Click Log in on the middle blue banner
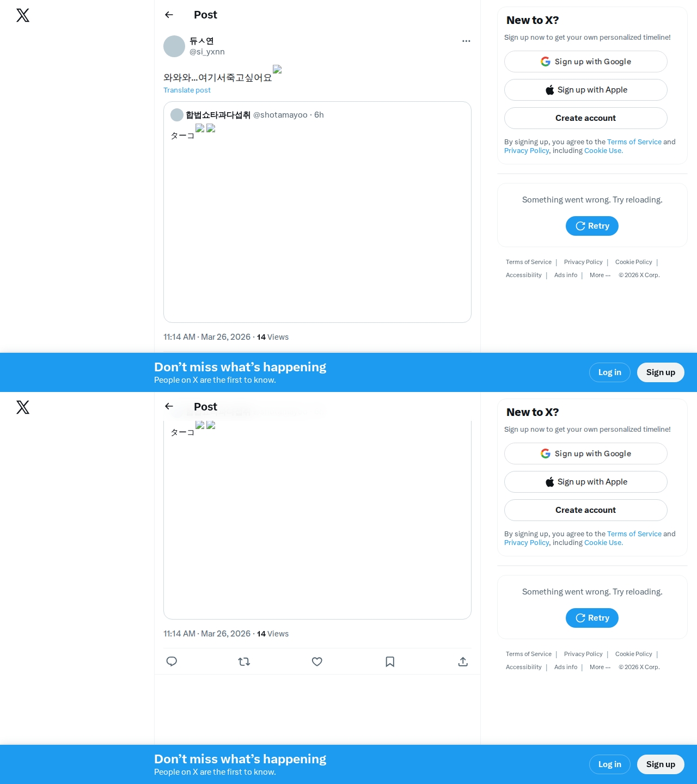697x784 pixels. click(610, 372)
